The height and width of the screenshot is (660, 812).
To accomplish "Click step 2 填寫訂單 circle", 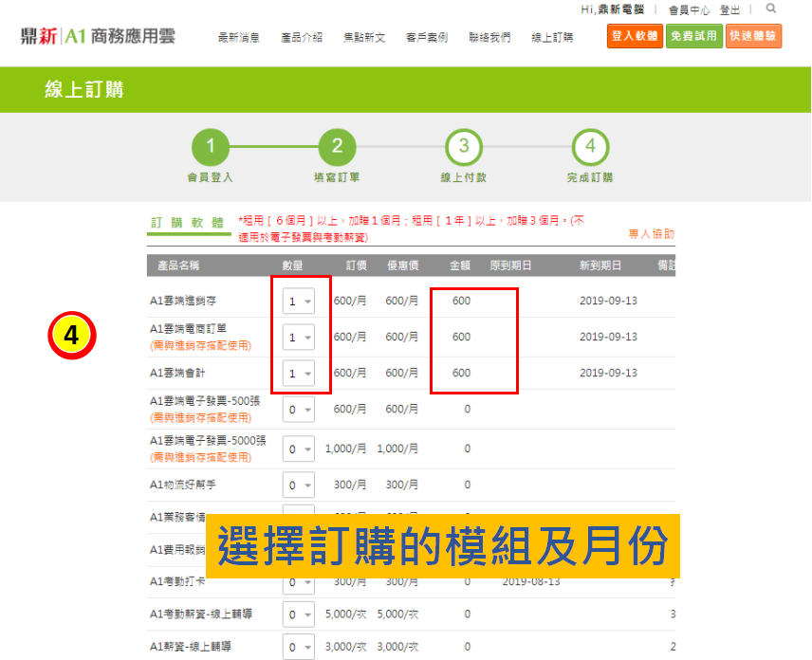I will click(337, 147).
